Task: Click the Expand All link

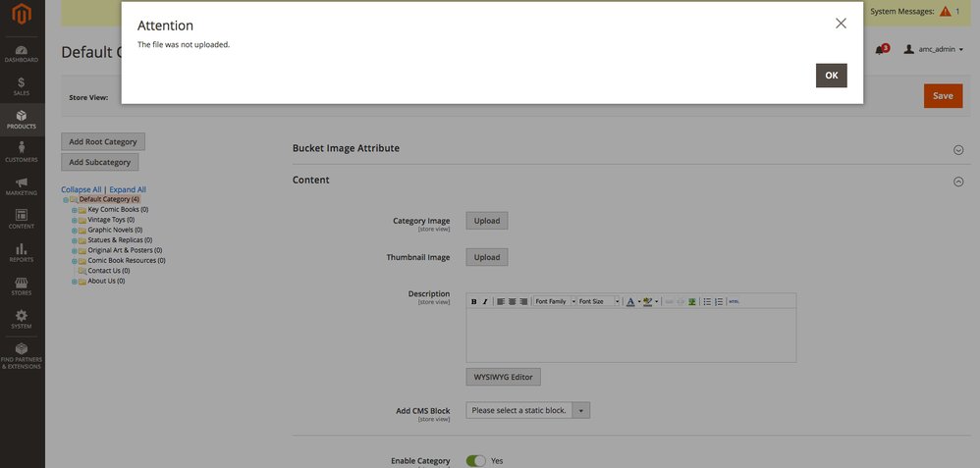Action: (x=128, y=189)
